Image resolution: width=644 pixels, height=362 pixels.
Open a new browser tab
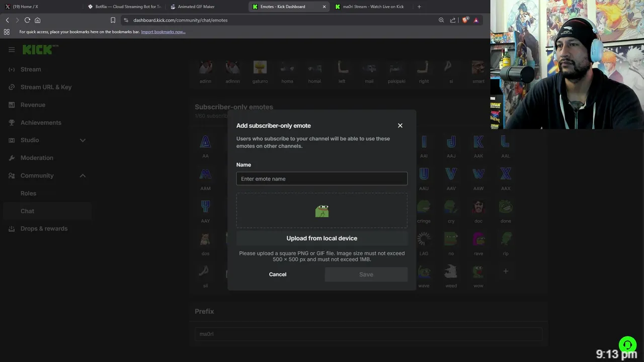(x=419, y=7)
